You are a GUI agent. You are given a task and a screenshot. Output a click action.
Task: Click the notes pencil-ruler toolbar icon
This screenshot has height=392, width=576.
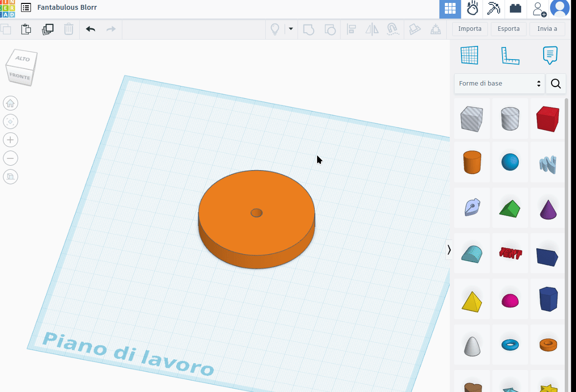pos(415,29)
